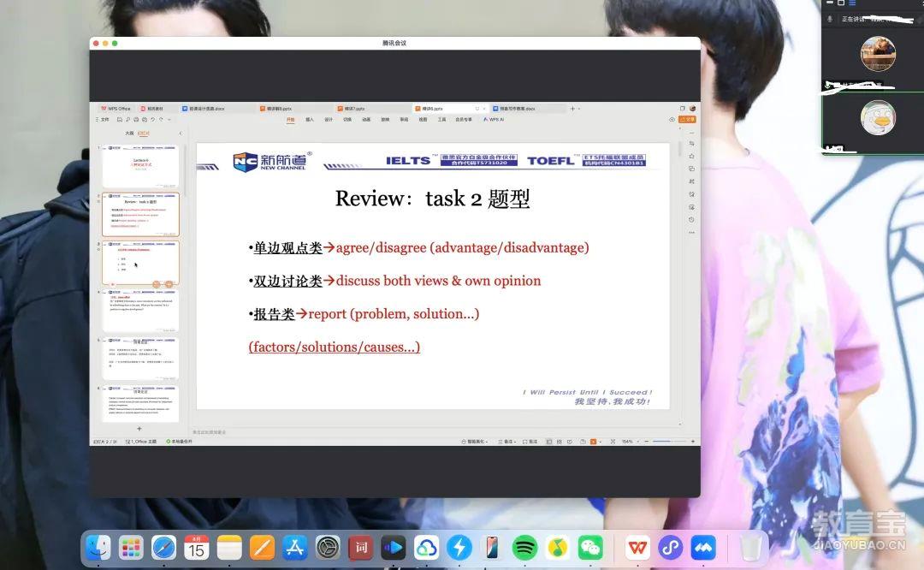Click the zoom slider in status bar
This screenshot has height=570, width=924.
[x=669, y=442]
